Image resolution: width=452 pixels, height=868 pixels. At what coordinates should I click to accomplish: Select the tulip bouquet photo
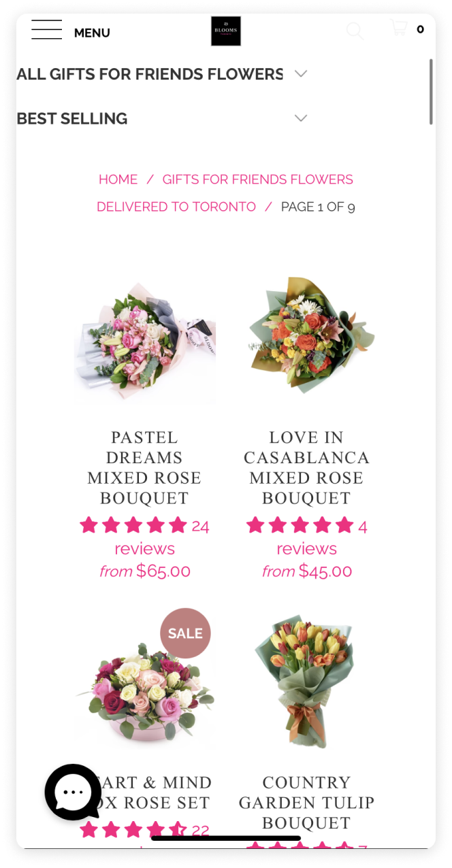[x=305, y=680]
